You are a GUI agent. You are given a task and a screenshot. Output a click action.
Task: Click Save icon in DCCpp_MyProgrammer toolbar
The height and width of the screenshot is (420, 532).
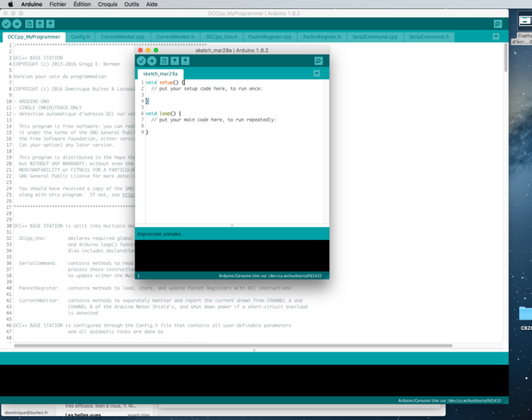point(50,24)
